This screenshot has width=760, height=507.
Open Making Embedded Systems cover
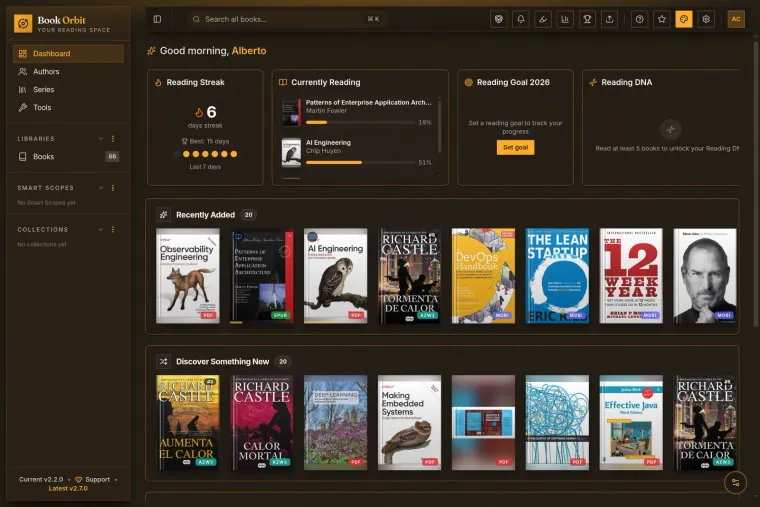410,423
